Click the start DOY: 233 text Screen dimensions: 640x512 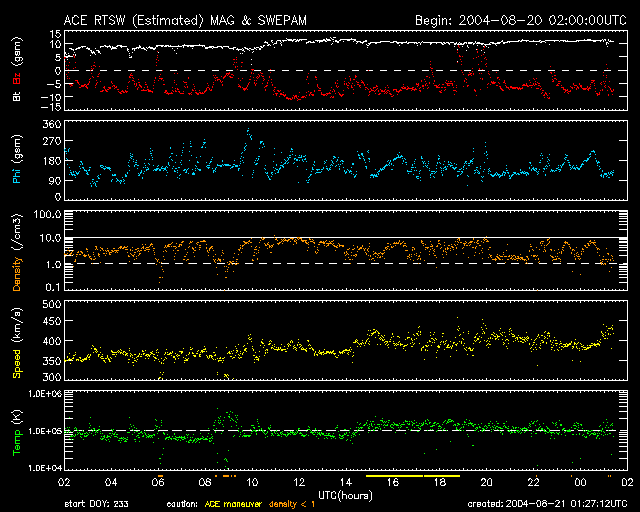pos(96,503)
